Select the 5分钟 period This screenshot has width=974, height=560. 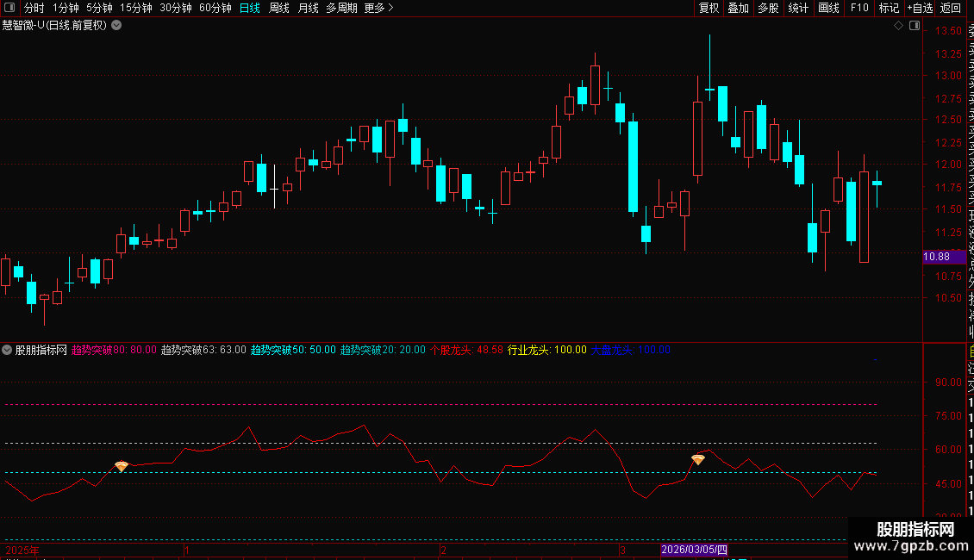tap(99, 8)
